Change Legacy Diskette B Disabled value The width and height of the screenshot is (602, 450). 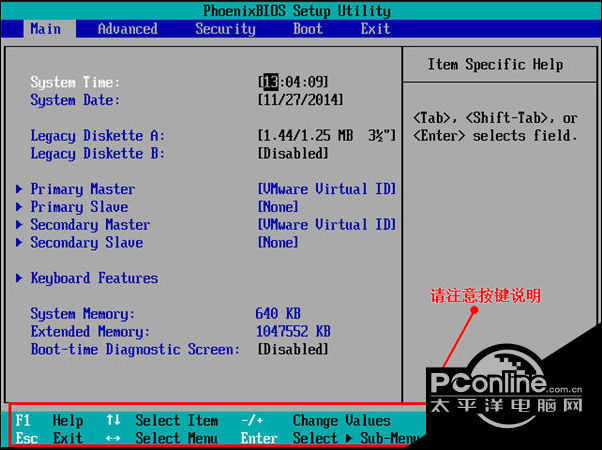coord(293,153)
